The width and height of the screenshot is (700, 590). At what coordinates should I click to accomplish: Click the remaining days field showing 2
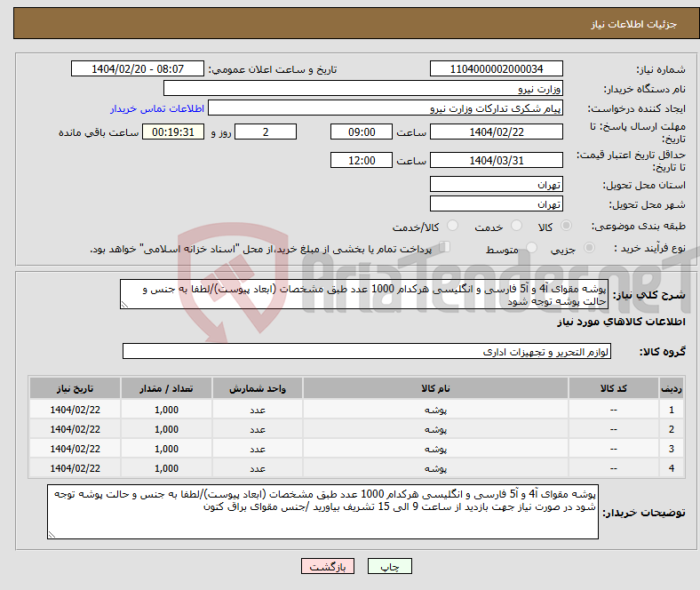(266, 132)
